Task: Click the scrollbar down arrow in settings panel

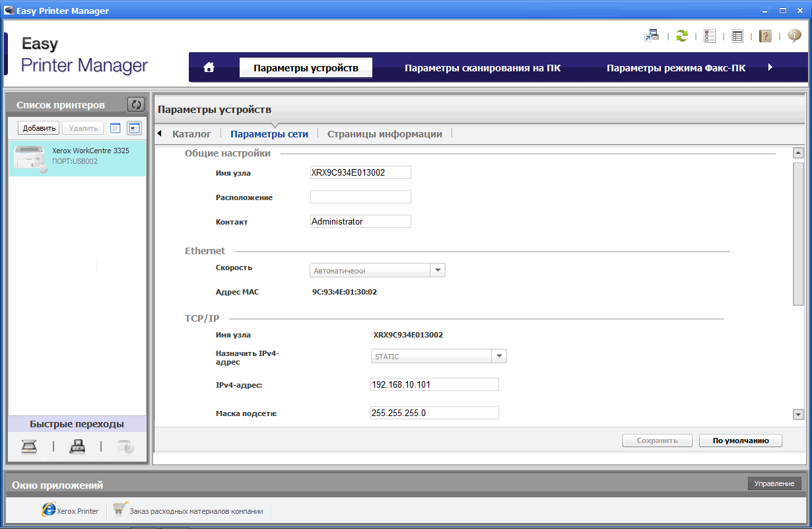Action: pyautogui.click(x=798, y=414)
